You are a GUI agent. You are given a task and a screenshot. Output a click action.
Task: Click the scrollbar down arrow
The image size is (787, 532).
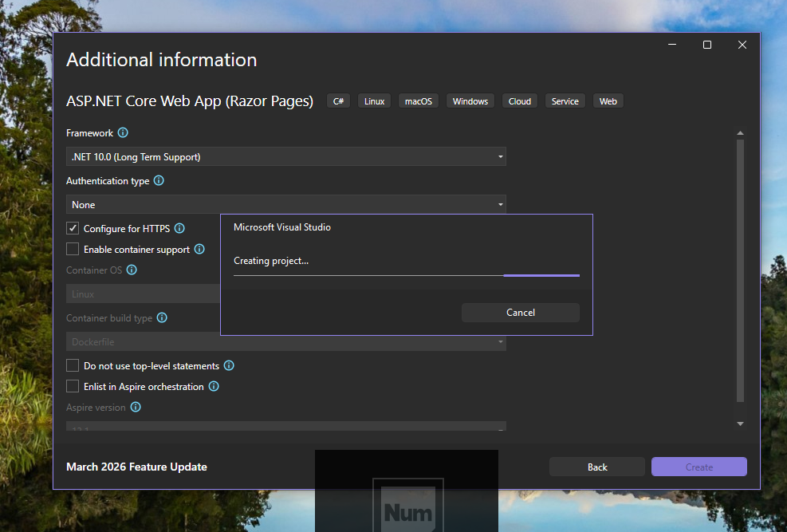pyautogui.click(x=740, y=424)
